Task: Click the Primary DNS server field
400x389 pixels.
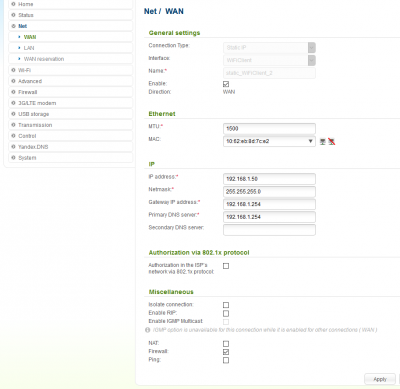Action: click(x=269, y=217)
